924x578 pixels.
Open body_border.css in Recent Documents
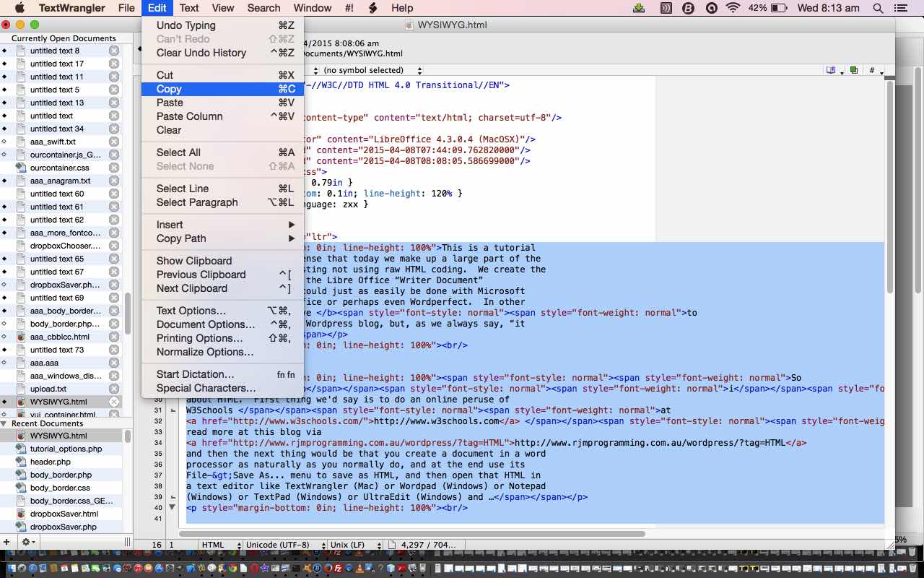pos(61,488)
